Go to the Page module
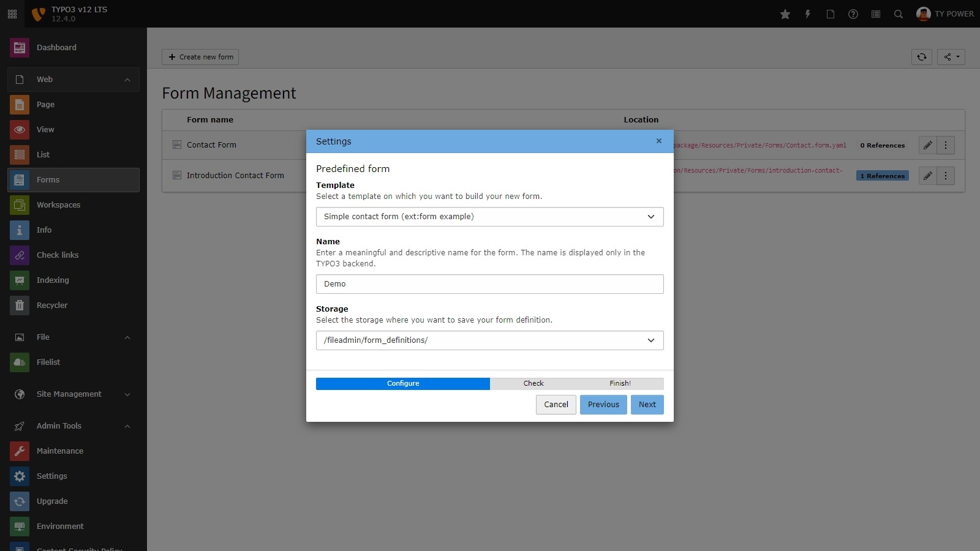 73,104
